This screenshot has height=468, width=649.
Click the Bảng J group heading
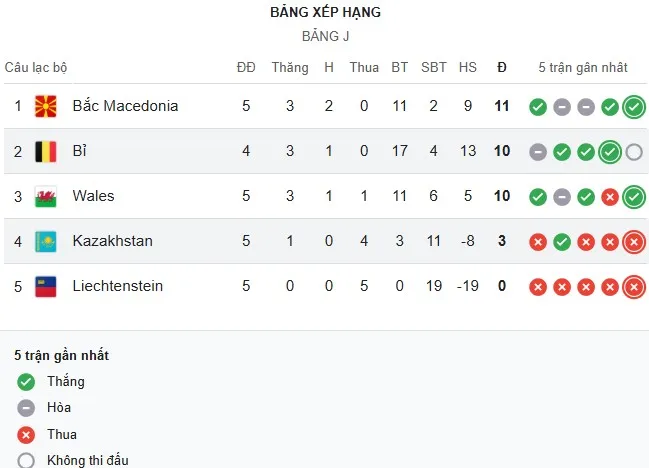tap(325, 36)
